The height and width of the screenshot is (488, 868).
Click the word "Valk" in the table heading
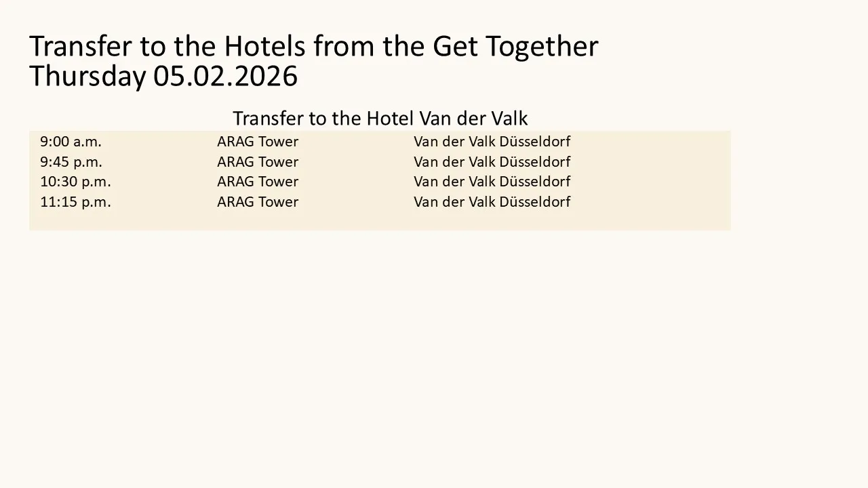(x=509, y=119)
